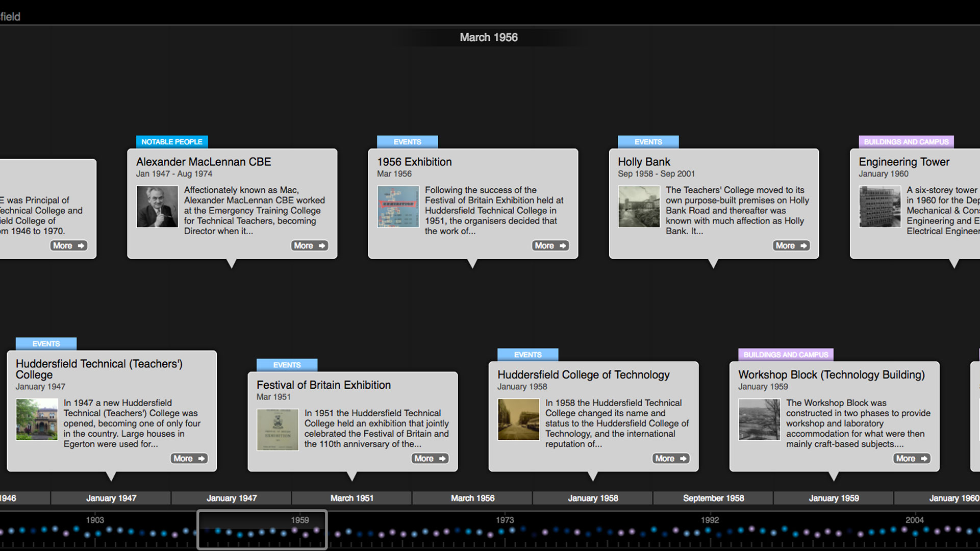Click 'Jan 1947 - Aug 1974' date text
Screen dimensions: 980x551
pos(174,174)
